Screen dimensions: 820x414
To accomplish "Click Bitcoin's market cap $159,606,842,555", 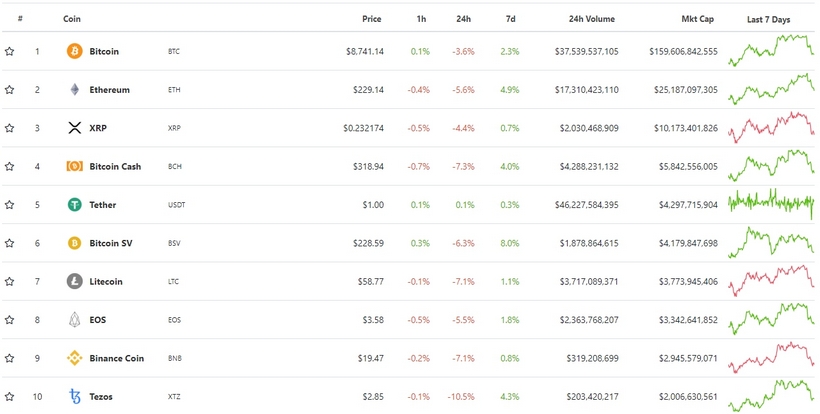I will [684, 51].
